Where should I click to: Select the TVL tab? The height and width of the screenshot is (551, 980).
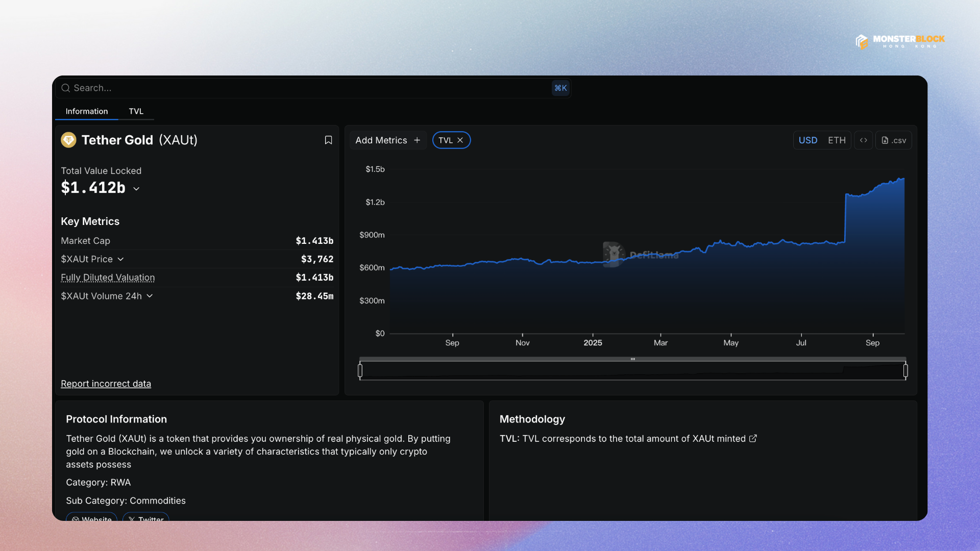[x=136, y=111]
